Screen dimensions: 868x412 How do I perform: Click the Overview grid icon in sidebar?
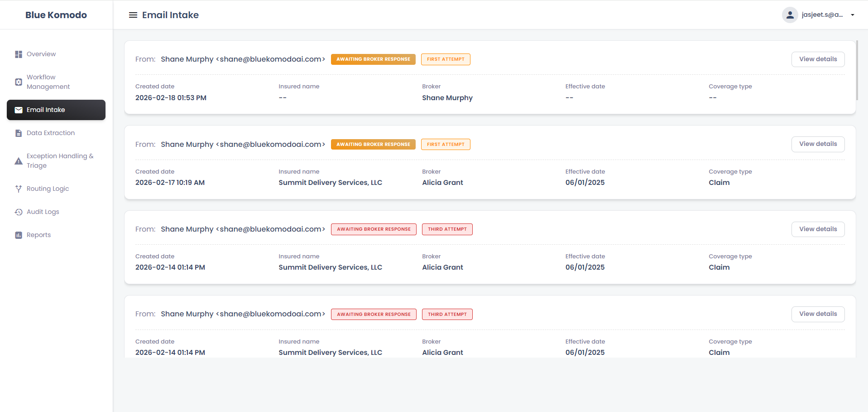point(19,54)
